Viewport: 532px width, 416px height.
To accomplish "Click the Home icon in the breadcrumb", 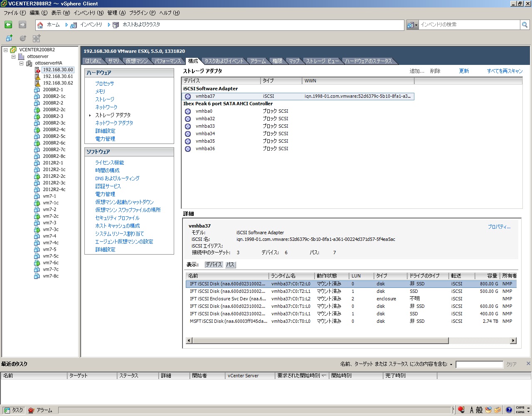I will click(40, 25).
